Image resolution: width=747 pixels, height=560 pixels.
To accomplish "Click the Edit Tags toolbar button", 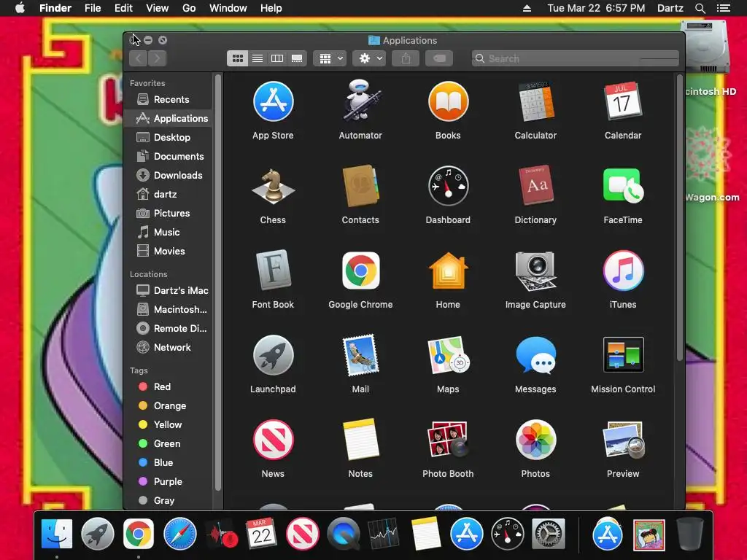I will pyautogui.click(x=439, y=58).
